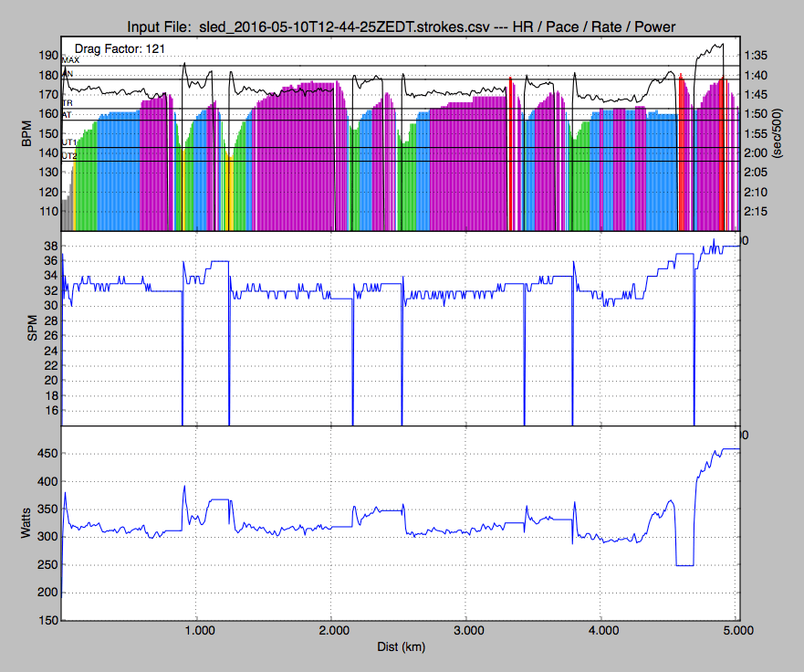Click the 450 Watts tick label
804x672 pixels.
pos(47,454)
